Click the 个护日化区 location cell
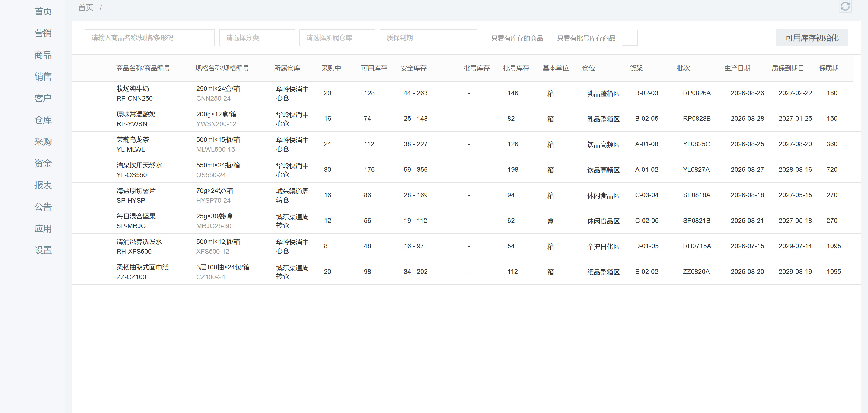 pos(603,246)
